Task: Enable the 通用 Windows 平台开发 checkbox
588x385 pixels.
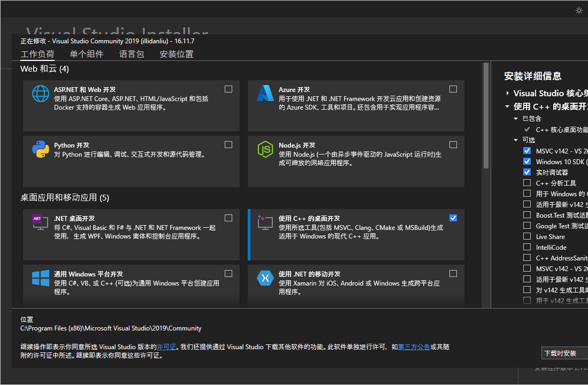Action: point(228,274)
